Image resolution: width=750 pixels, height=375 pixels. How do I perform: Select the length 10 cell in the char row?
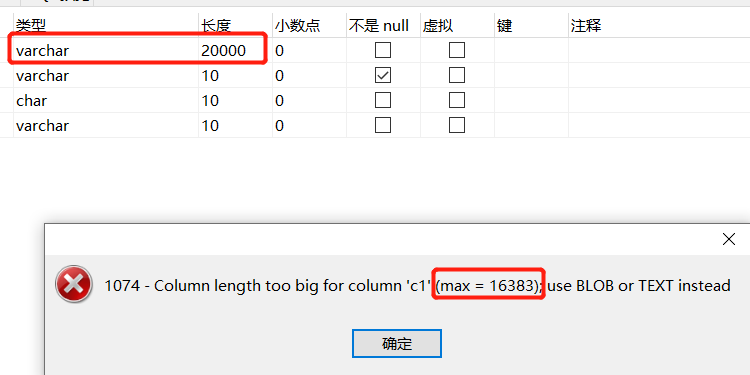tap(235, 100)
